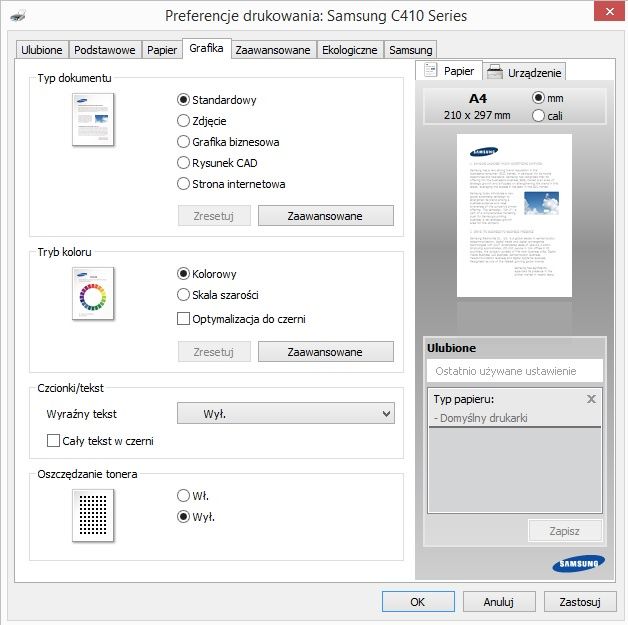Image resolution: width=628 pixels, height=625 pixels.
Task: Click the Samsung logo at bottom right
Action: [578, 564]
